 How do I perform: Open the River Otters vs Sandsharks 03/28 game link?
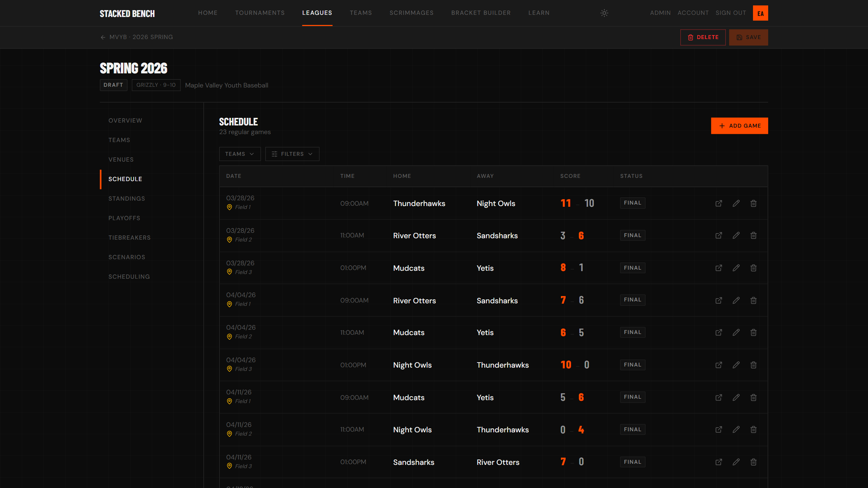719,235
